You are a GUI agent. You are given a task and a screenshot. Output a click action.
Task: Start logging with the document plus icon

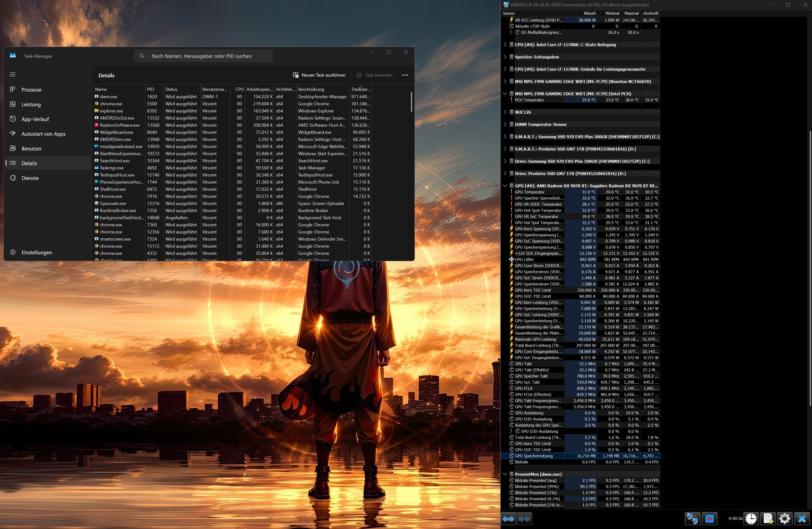(x=768, y=519)
